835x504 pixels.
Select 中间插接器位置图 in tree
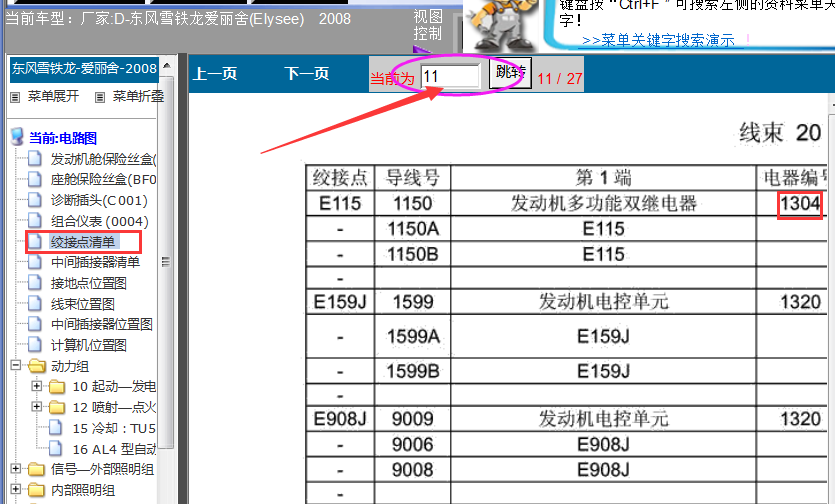(102, 324)
